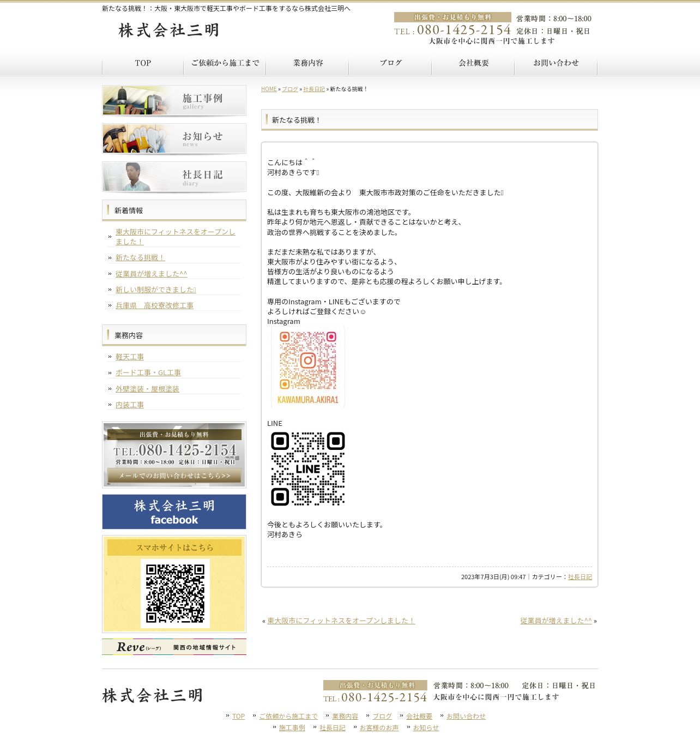The width and height of the screenshot is (700, 746).
Task: Open 会社概要 in the top navigation bar
Action: [x=474, y=63]
